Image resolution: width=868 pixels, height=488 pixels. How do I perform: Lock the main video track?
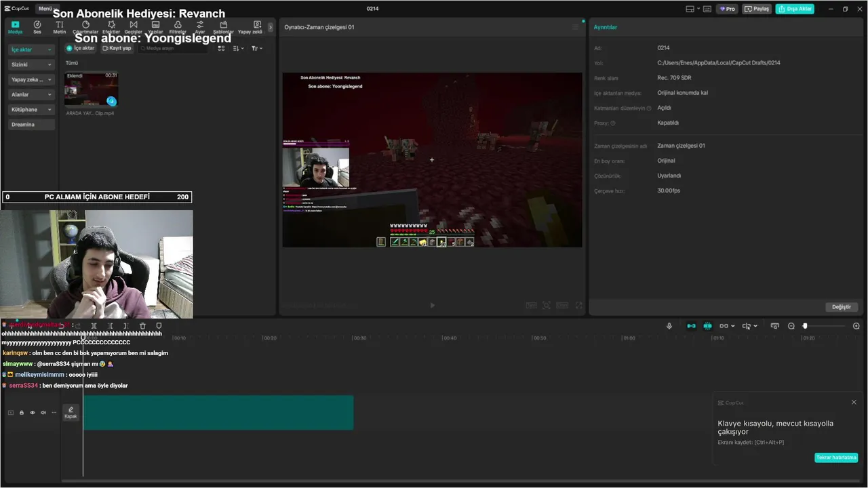point(22,412)
